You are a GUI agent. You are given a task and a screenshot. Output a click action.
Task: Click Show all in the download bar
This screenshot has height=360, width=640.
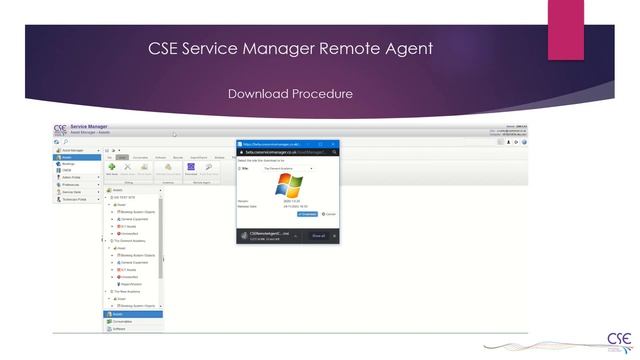318,236
